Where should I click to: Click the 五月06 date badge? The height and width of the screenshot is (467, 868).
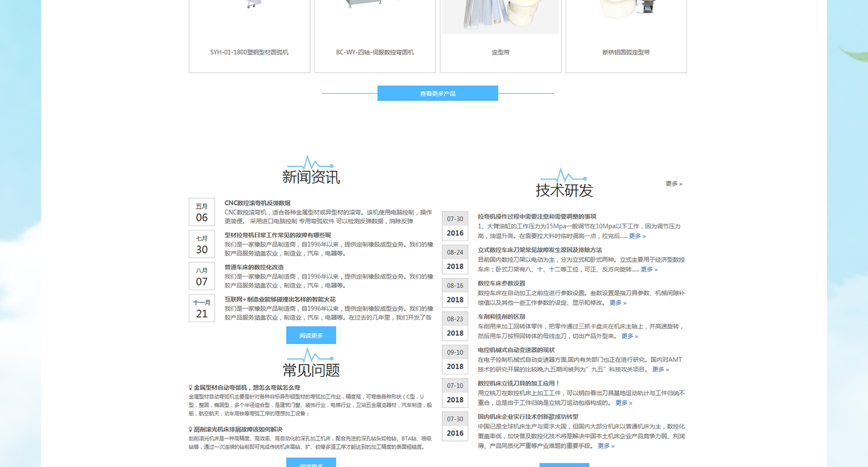tap(201, 212)
